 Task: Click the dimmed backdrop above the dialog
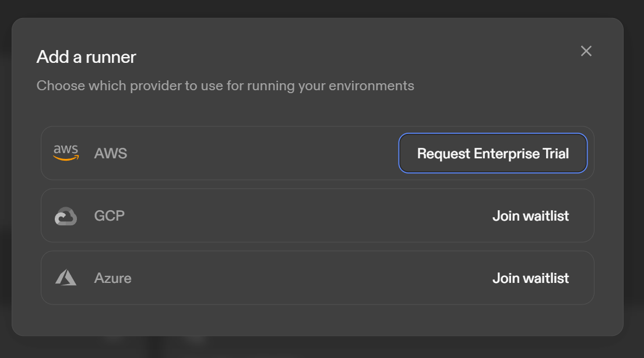tap(321, 8)
